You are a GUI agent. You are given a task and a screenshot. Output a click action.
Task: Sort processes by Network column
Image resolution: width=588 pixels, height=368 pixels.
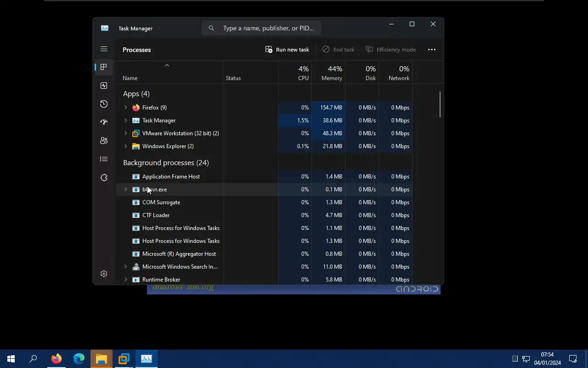pos(396,72)
